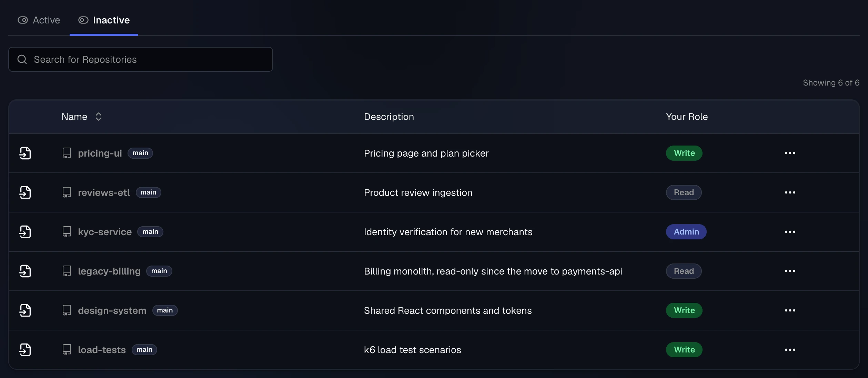The height and width of the screenshot is (378, 868).
Task: Open the more options menu for design-system
Action: [x=790, y=310]
